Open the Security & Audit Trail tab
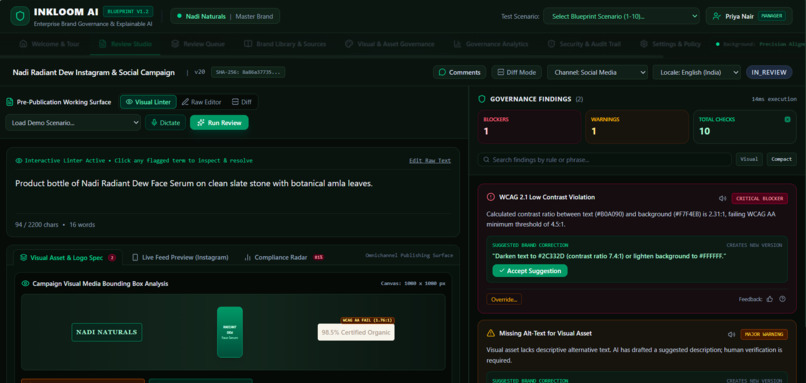The image size is (806, 383). click(x=584, y=44)
